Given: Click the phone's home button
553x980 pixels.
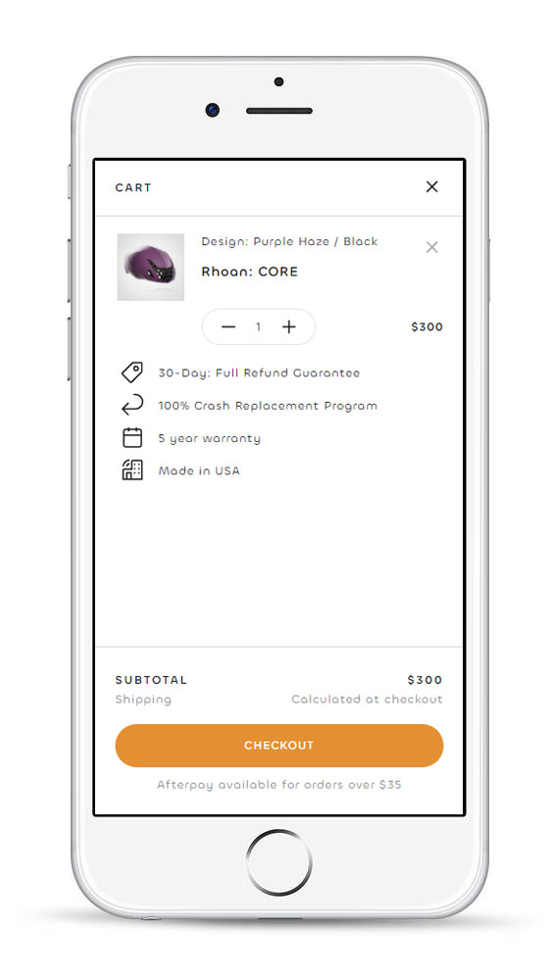Looking at the screenshot, I should coord(279,862).
